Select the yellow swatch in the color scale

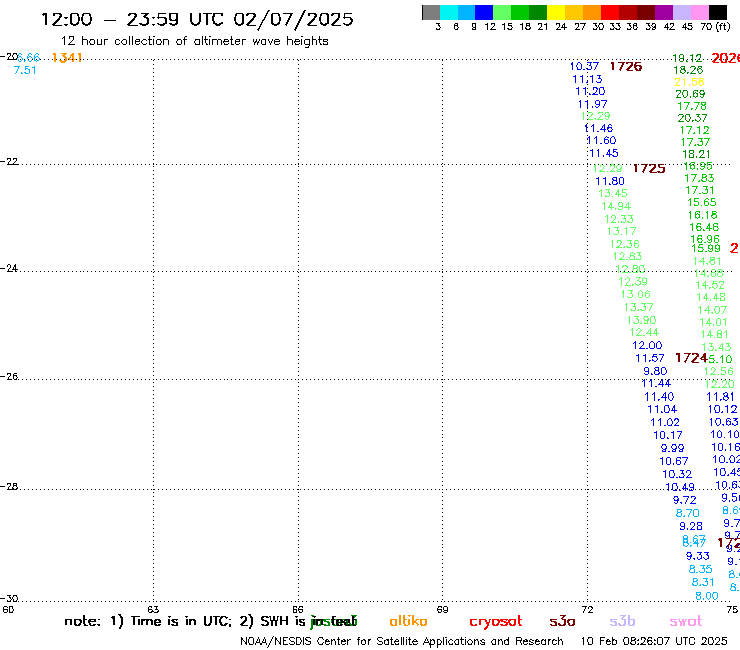pyautogui.click(x=556, y=12)
